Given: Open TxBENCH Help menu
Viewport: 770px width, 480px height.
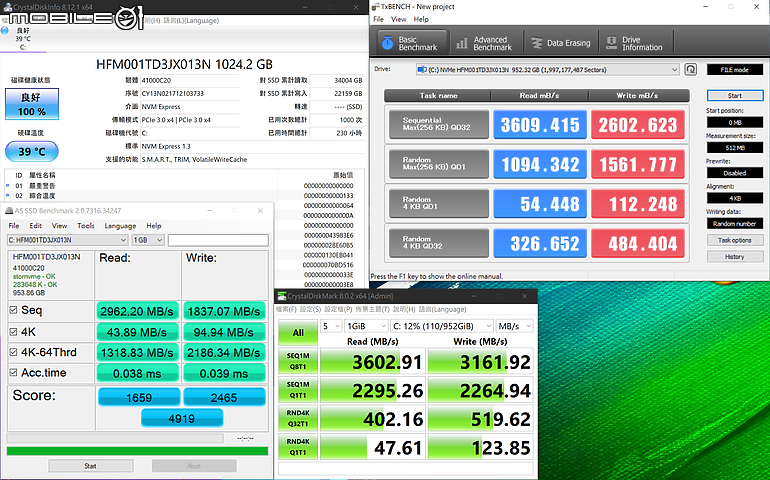Looking at the screenshot, I should [421, 19].
